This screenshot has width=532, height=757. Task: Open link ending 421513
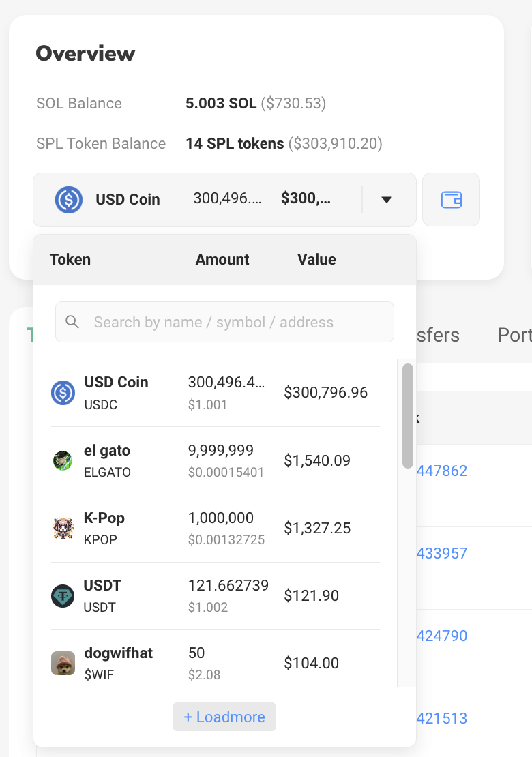(x=442, y=718)
